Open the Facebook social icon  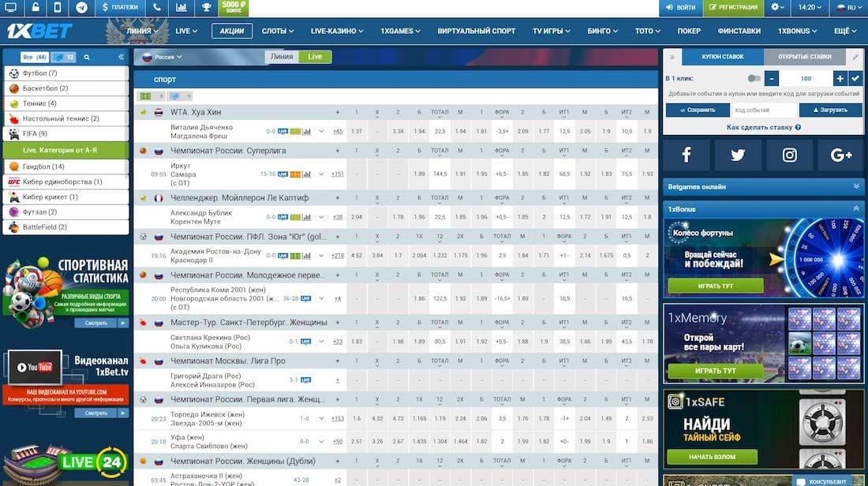(687, 155)
